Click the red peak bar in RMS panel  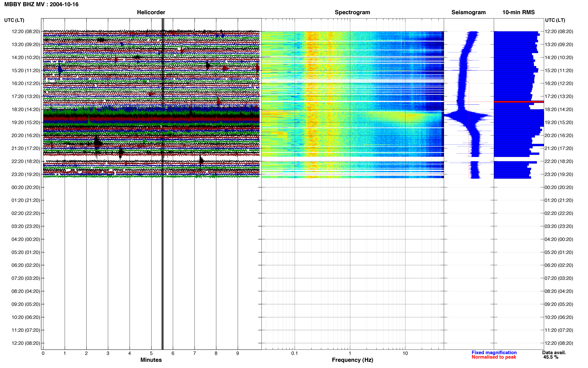519,102
